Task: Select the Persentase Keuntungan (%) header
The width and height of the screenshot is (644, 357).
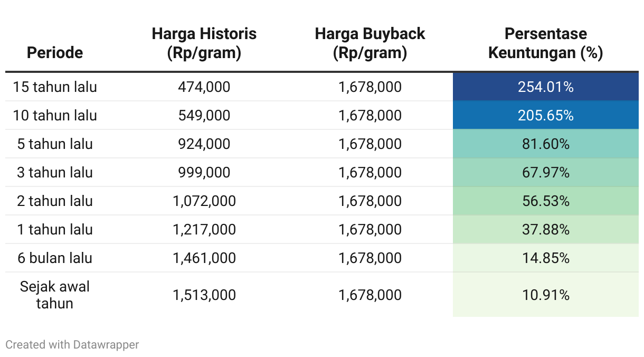Action: pos(546,43)
